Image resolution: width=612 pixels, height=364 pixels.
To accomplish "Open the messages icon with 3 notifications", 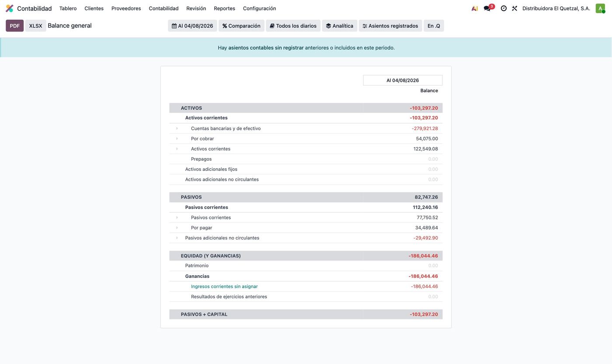I will [x=488, y=8].
